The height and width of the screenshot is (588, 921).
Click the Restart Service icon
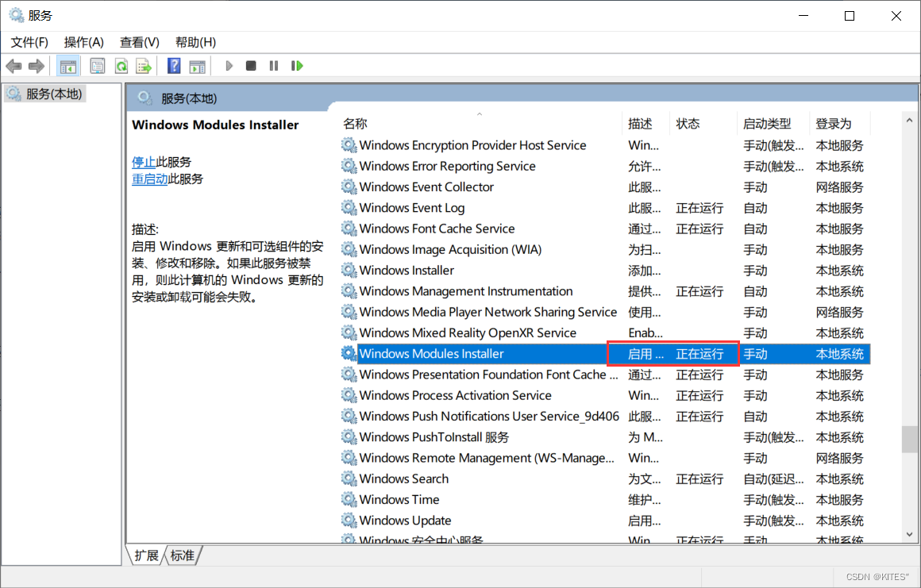tap(297, 66)
